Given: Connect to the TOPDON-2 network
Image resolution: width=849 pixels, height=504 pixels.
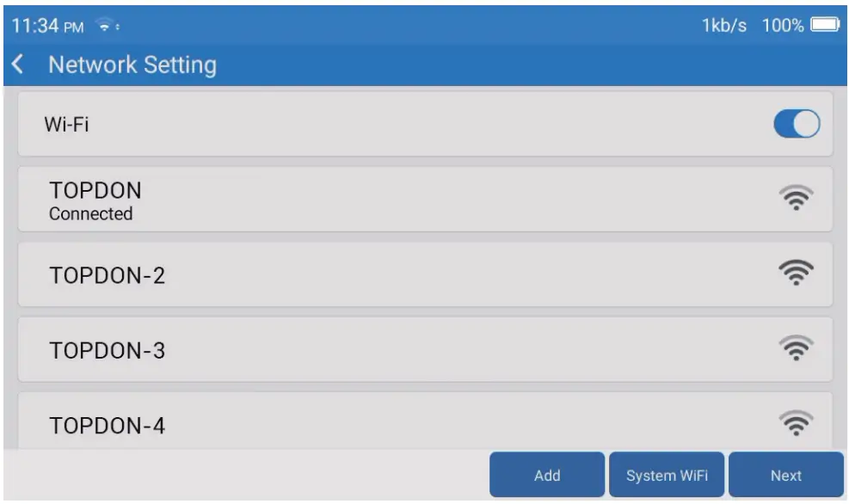Looking at the screenshot, I should pos(344,274).
